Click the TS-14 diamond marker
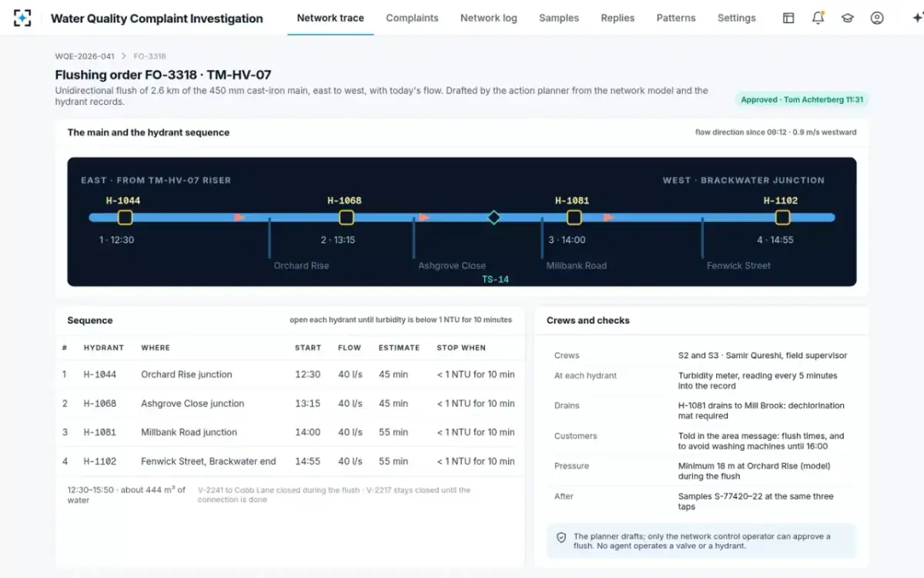924x578 pixels. [x=494, y=217]
